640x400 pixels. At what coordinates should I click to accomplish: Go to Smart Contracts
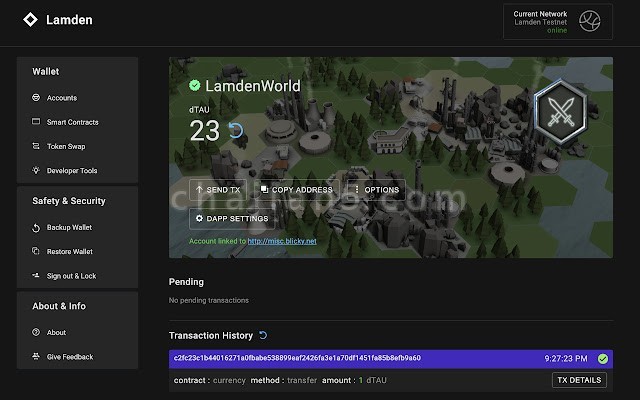(72, 122)
